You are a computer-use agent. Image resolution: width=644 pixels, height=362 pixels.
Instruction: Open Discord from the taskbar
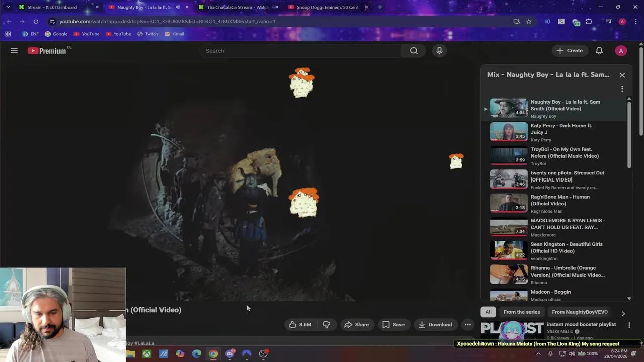click(230, 354)
